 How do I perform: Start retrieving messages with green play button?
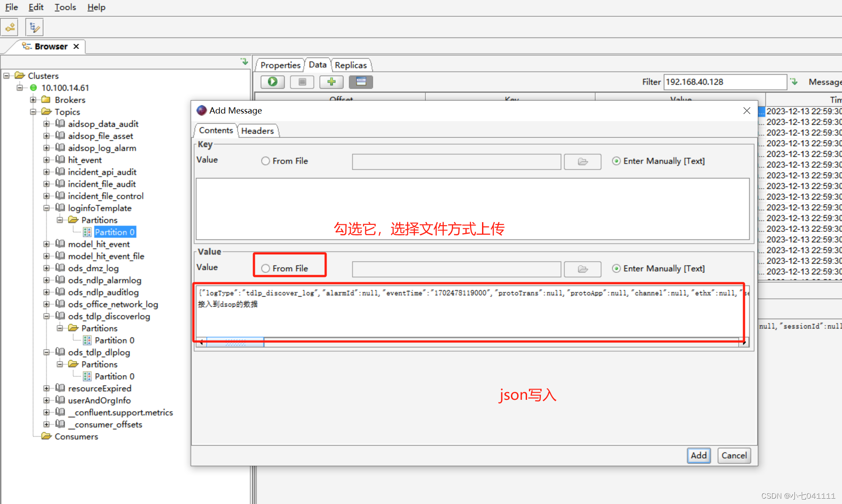[273, 81]
